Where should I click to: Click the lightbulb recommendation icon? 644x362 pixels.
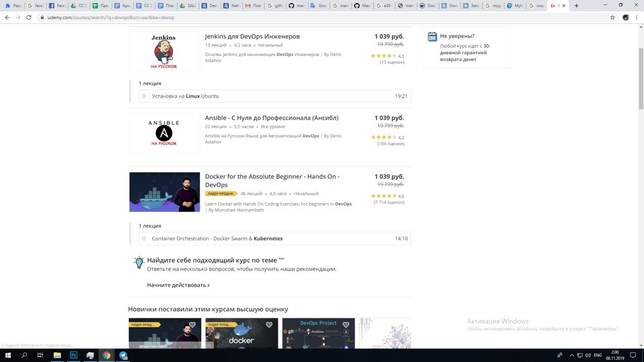139,262
